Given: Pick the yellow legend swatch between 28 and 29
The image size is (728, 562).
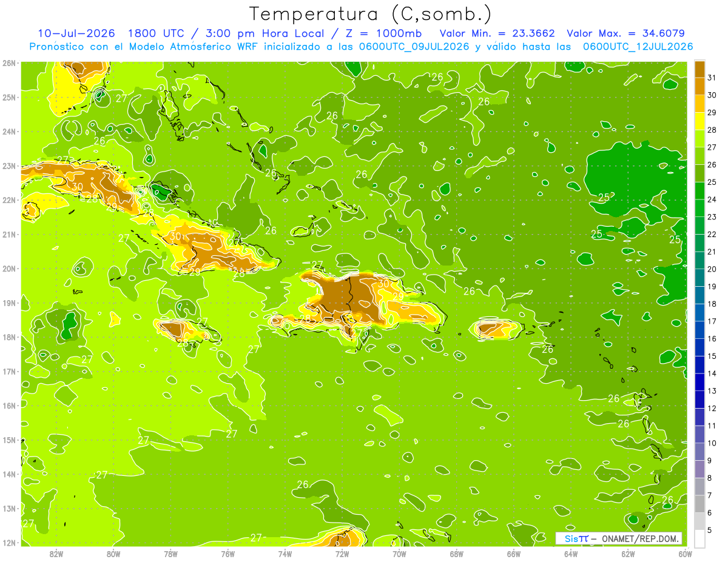Looking at the screenshot, I should 699,121.
